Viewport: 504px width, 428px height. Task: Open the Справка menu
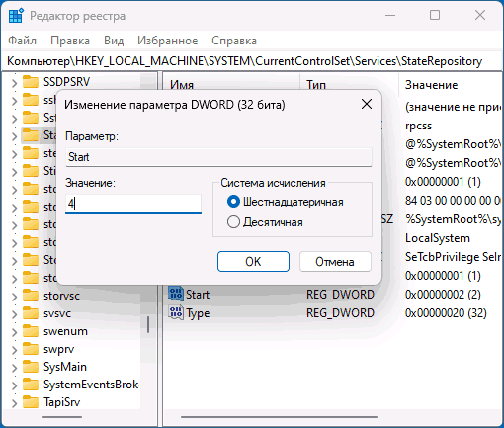[234, 41]
